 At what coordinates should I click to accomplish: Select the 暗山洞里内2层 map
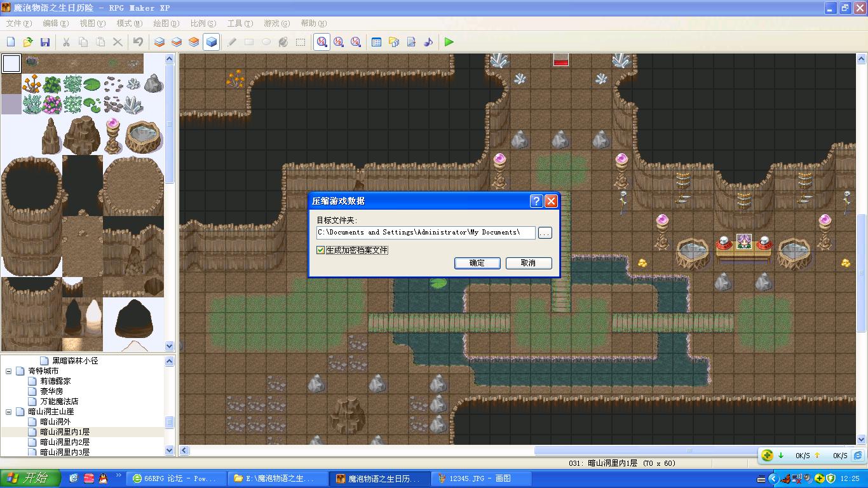[65, 442]
